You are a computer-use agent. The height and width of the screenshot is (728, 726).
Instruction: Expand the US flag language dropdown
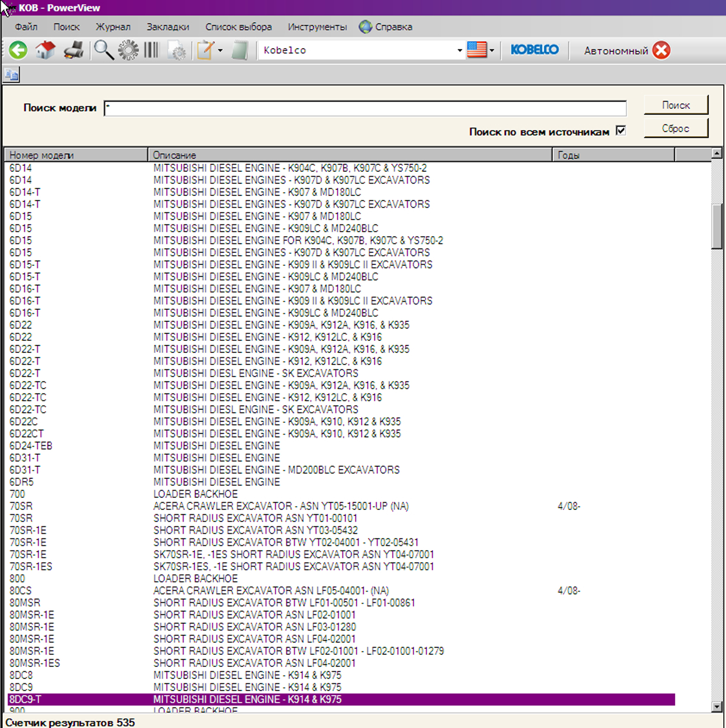[492, 51]
